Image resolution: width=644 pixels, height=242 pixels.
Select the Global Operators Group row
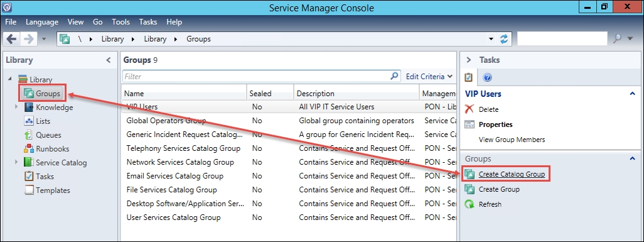tap(289, 121)
